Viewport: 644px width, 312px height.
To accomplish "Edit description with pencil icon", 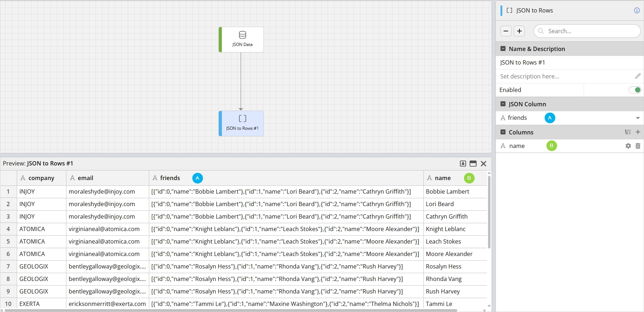I will pos(638,76).
